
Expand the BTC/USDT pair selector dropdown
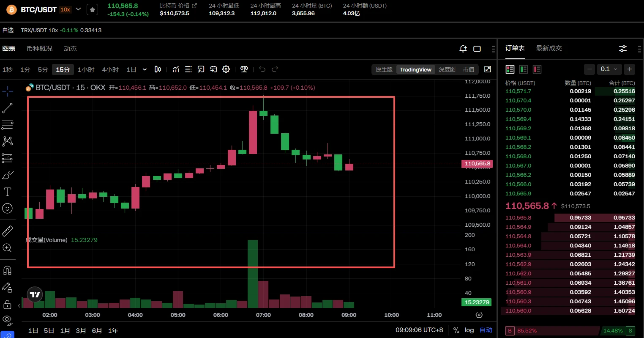tap(78, 9)
